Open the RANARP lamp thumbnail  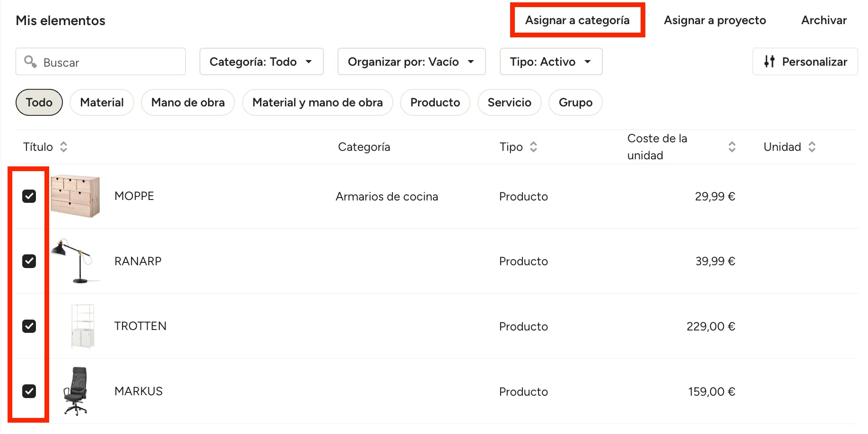click(76, 261)
